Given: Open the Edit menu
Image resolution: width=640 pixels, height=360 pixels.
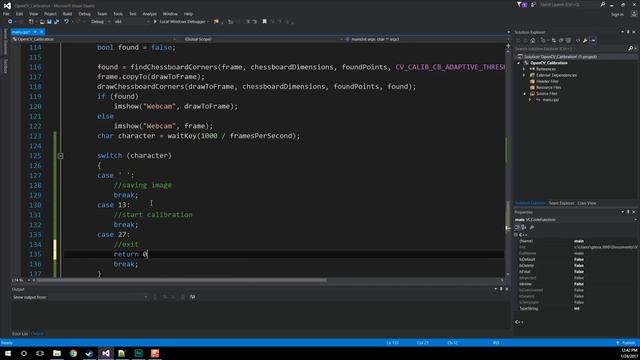Looking at the screenshot, I should tap(19, 14).
